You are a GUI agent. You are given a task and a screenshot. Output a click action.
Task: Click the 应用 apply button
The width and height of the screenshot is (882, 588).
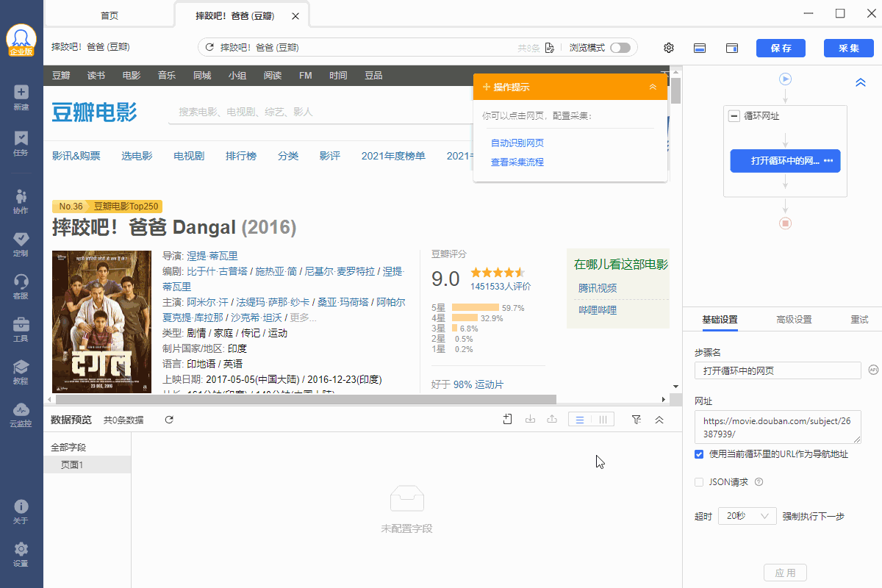coord(786,573)
